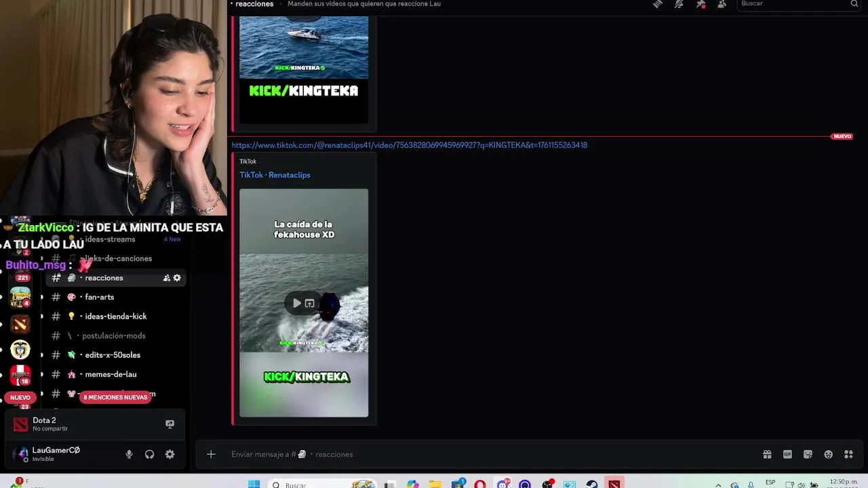Screen dimensions: 868x488
Task: Open the sticker picker icon
Action: 808,454
